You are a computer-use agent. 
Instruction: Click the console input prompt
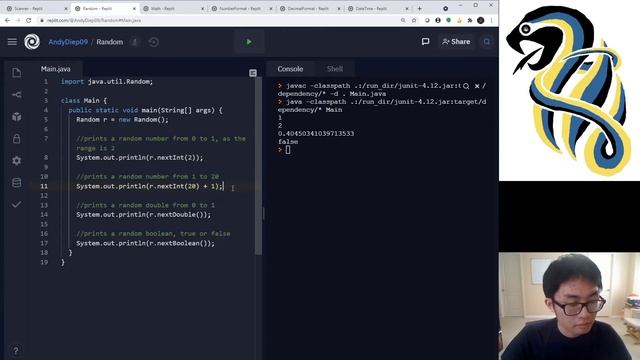coord(288,150)
